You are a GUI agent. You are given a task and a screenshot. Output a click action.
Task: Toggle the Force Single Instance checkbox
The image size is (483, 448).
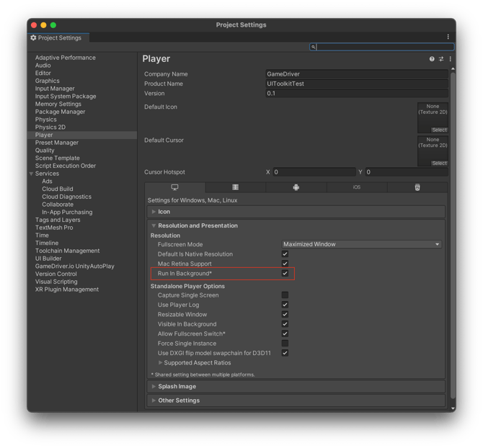(285, 344)
